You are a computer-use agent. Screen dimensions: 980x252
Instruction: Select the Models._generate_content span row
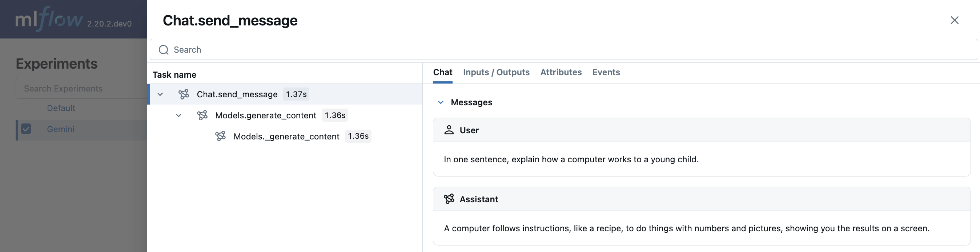pyautogui.click(x=286, y=137)
